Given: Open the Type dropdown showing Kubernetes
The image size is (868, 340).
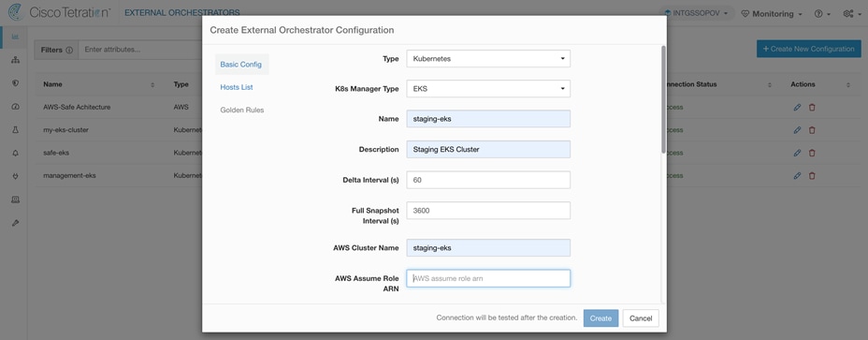Looking at the screenshot, I should coord(488,58).
